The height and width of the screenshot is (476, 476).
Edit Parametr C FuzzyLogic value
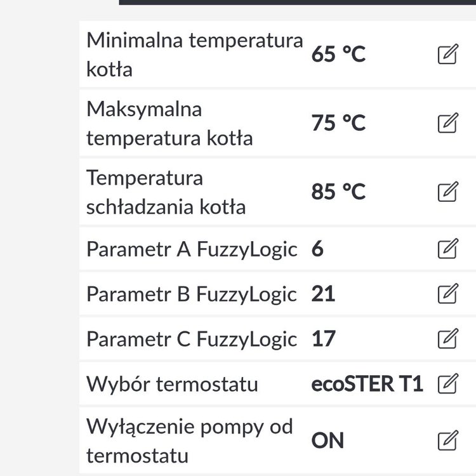(x=448, y=339)
